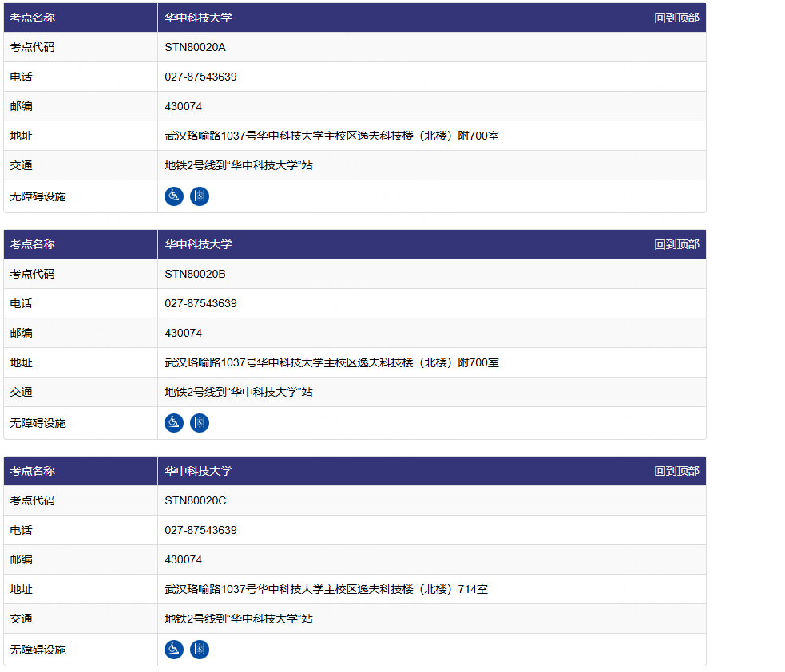The width and height of the screenshot is (785, 672).
Task: Click 无障碍设施 label in second table
Action: point(38,423)
